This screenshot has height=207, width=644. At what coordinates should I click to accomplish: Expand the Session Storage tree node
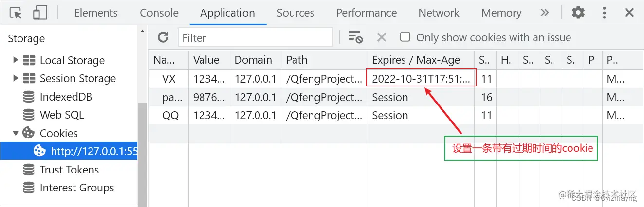pyautogui.click(x=16, y=78)
